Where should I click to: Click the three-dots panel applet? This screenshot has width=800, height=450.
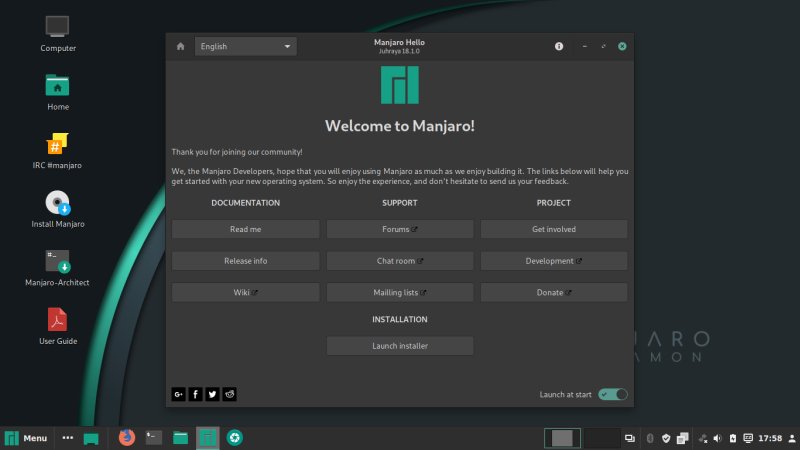[x=67, y=438]
